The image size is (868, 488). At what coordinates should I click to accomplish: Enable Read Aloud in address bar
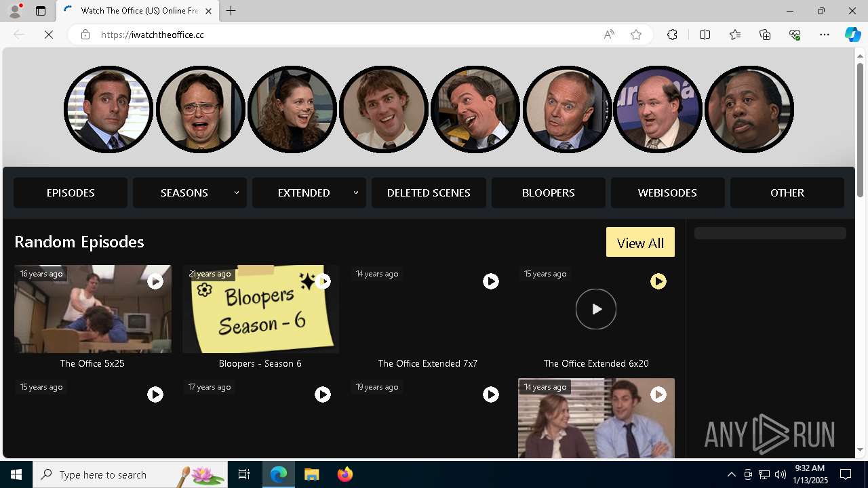tap(609, 35)
